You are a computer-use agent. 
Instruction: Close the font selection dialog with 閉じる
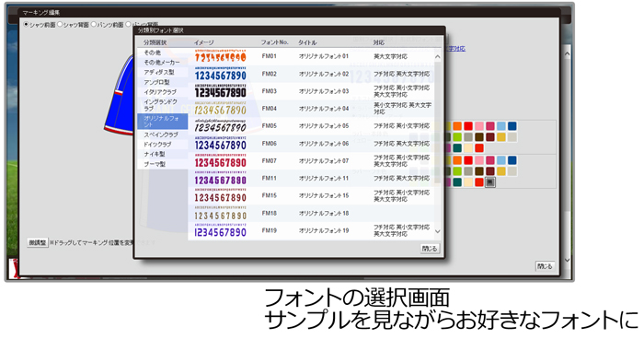tap(430, 249)
